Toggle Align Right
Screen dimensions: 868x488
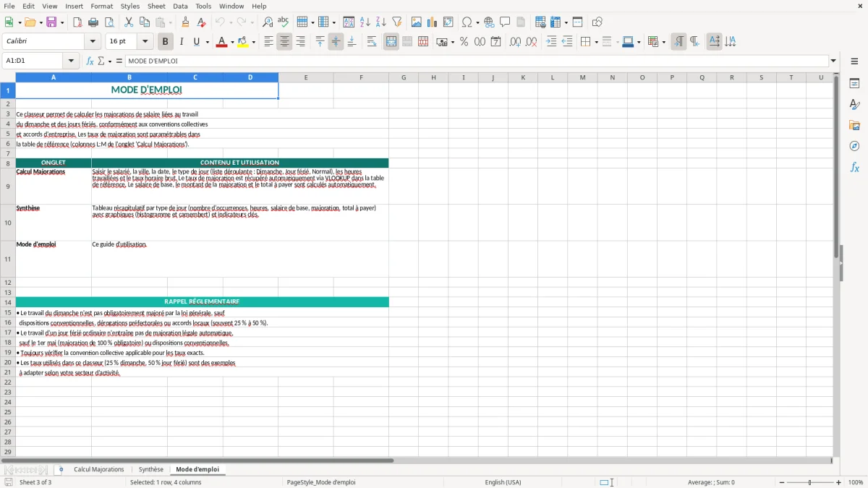click(300, 42)
